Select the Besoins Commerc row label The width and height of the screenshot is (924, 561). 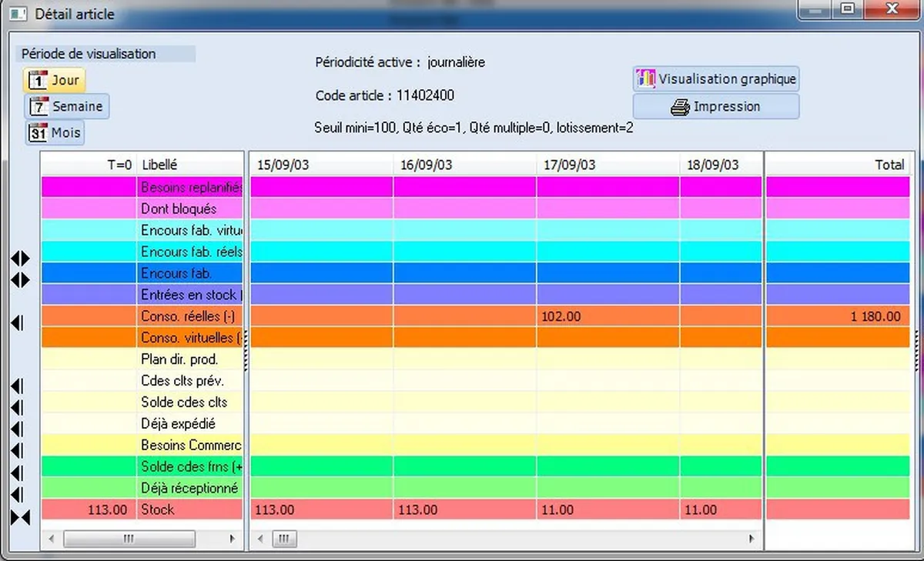[x=191, y=445]
